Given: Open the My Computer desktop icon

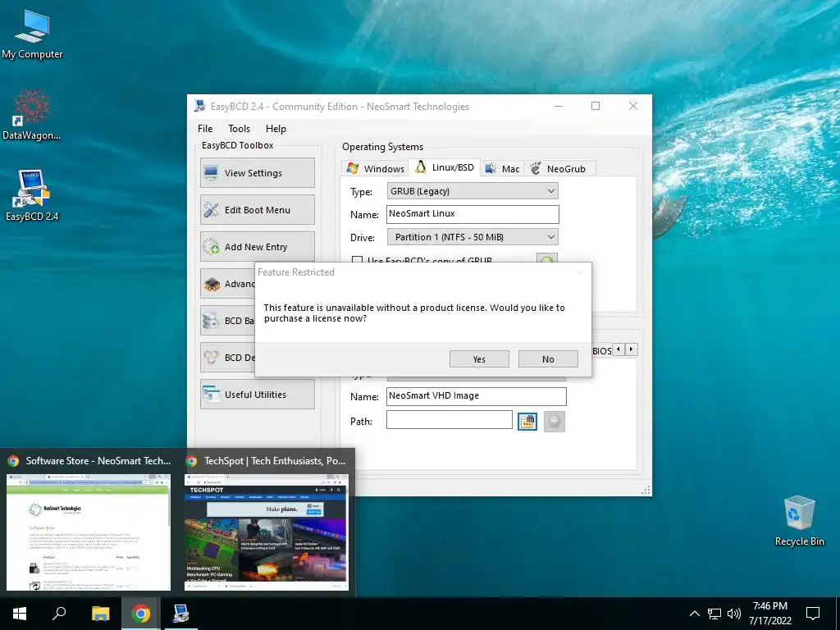Looking at the screenshot, I should [x=32, y=34].
